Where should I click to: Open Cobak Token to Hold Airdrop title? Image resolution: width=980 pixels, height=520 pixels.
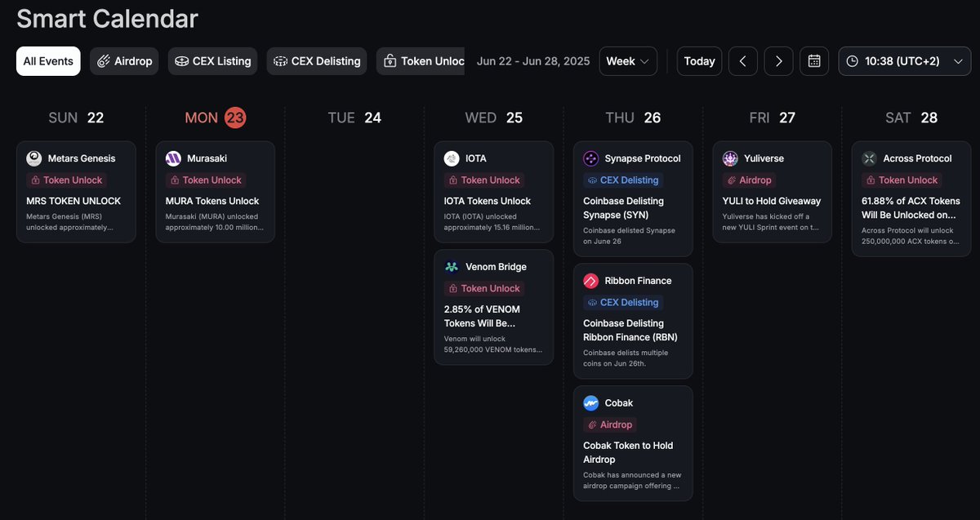coord(628,452)
